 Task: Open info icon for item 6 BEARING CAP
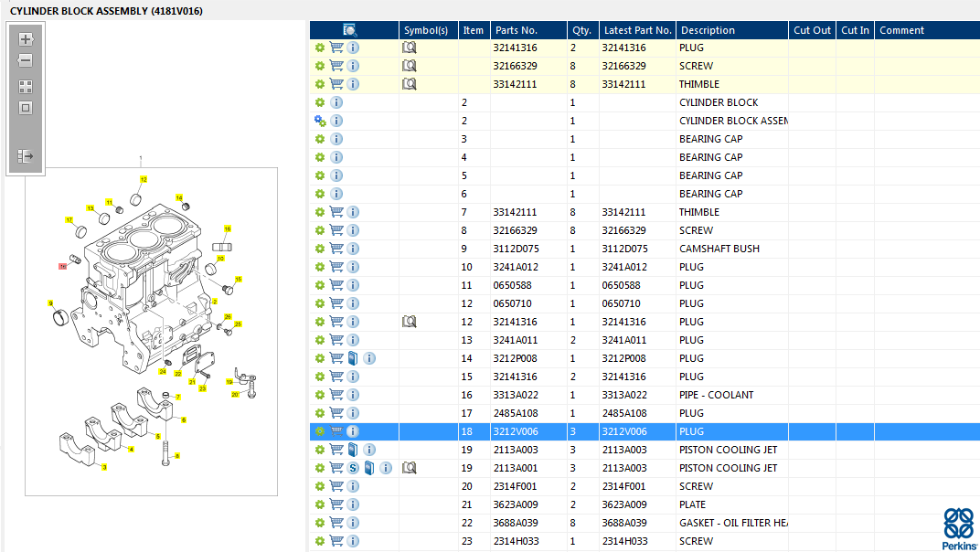(336, 194)
